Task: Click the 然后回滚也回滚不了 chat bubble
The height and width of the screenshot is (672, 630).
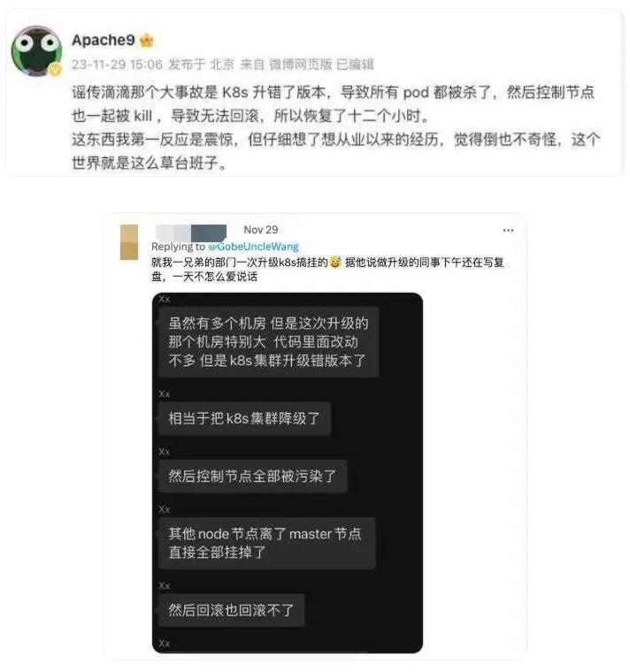Action: 232,610
